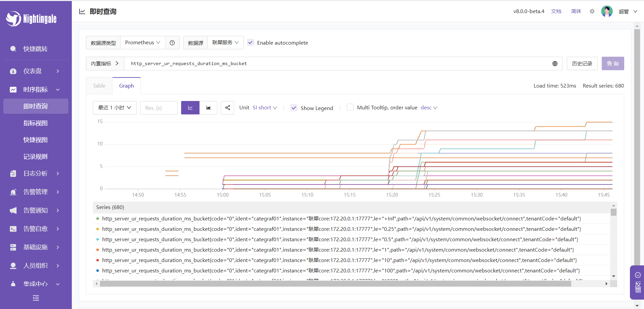Click the share graph icon
Screen dimensions: 644x309
pos(227,108)
